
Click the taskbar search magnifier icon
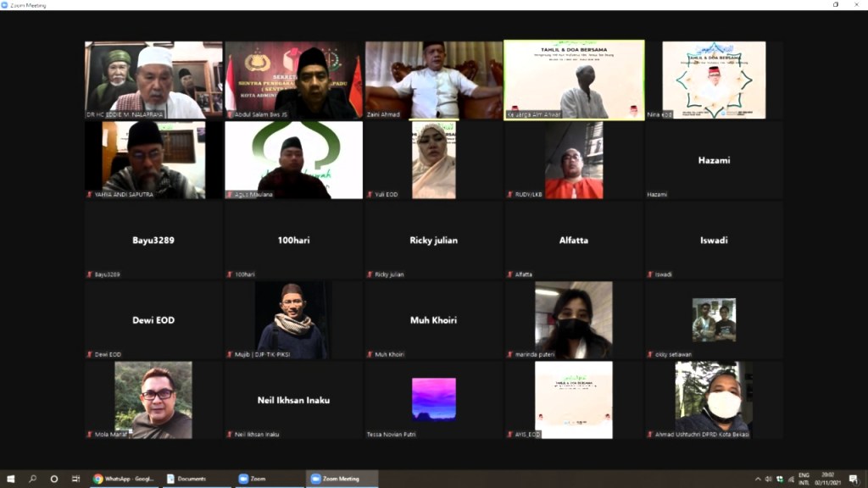click(33, 479)
